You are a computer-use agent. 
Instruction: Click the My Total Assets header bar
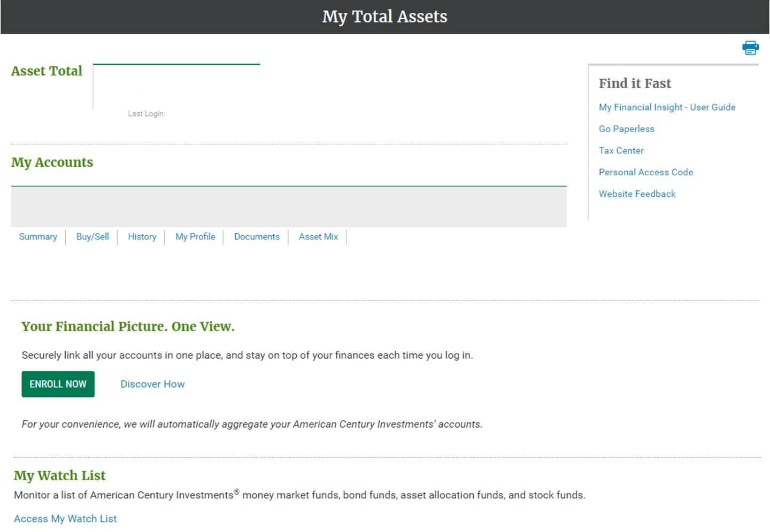(x=384, y=17)
